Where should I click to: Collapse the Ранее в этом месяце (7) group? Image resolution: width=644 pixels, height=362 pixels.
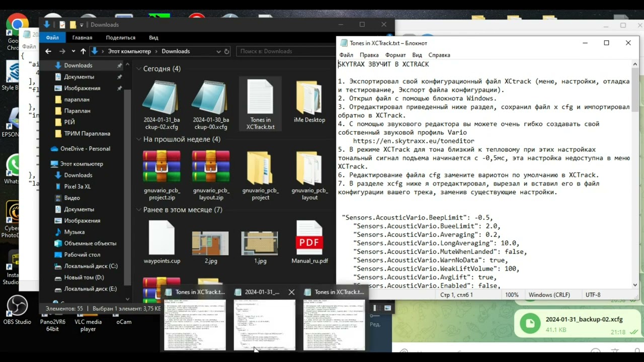click(139, 210)
